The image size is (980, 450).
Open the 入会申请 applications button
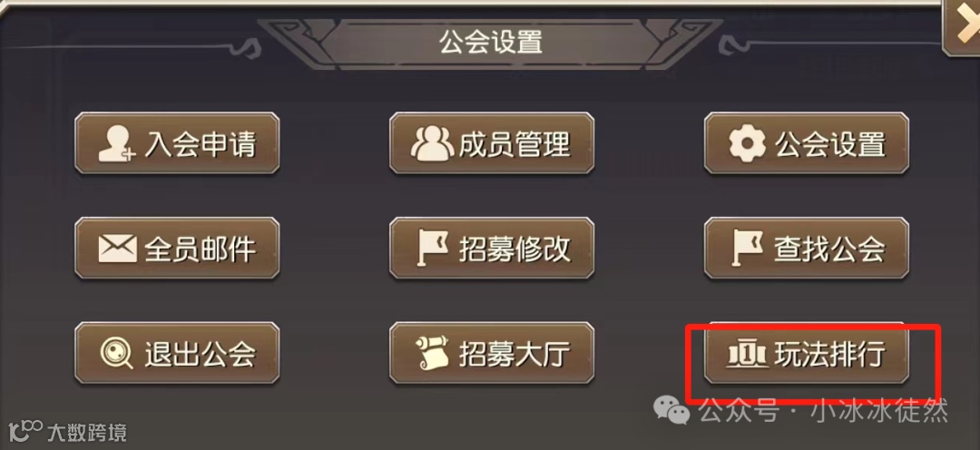pyautogui.click(x=177, y=143)
